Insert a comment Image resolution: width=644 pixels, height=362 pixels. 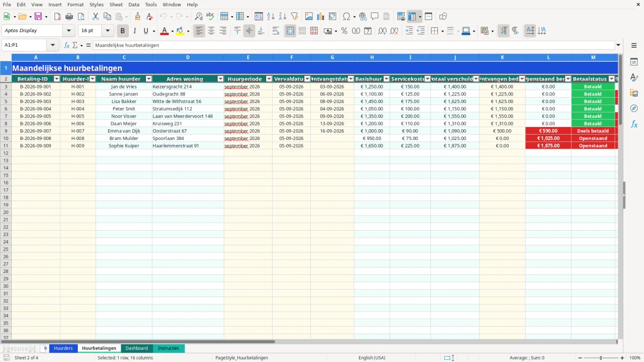click(x=375, y=17)
